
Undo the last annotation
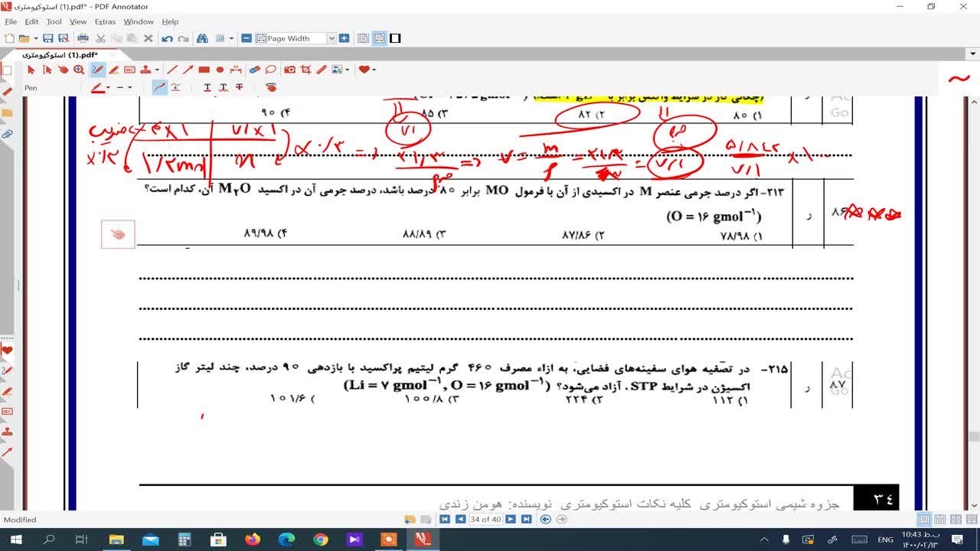click(x=167, y=38)
